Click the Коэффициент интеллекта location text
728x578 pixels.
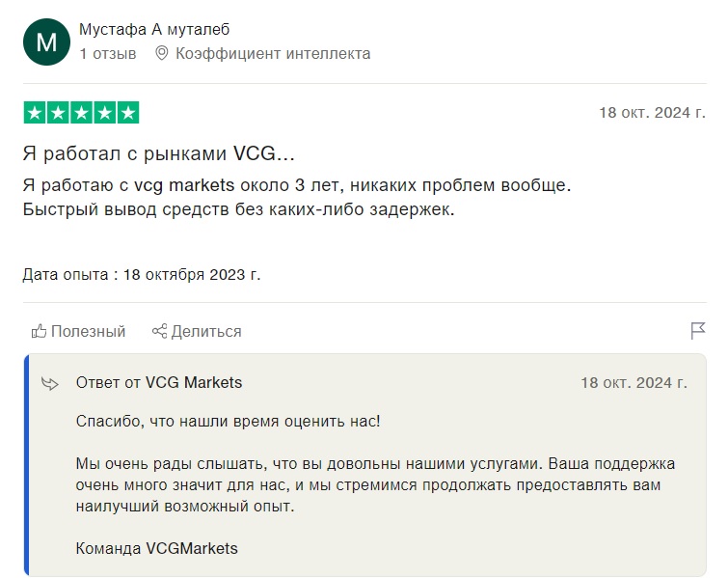click(273, 54)
